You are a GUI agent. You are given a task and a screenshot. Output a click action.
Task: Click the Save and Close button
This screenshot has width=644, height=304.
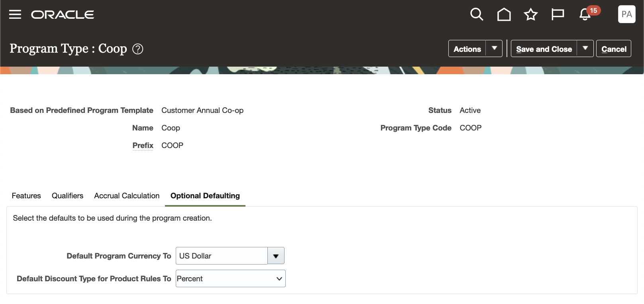(544, 48)
